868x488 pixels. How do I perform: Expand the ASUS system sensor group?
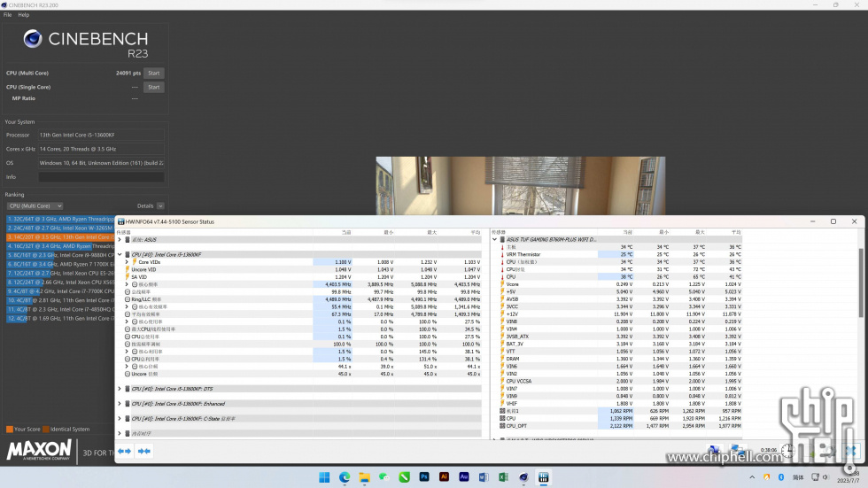[120, 240]
